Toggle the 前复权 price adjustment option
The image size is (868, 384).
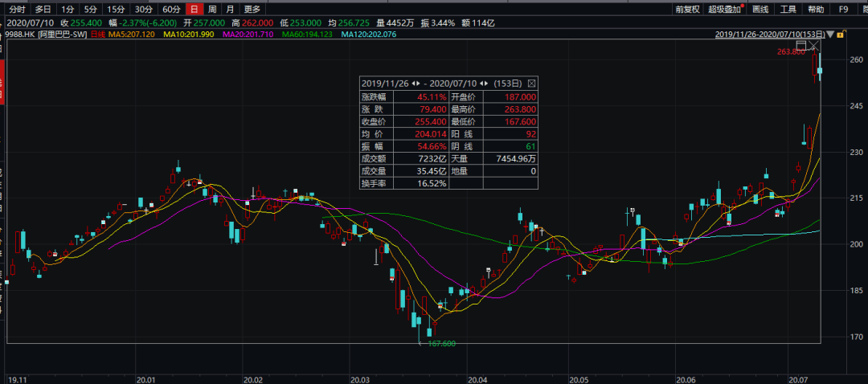coord(688,10)
